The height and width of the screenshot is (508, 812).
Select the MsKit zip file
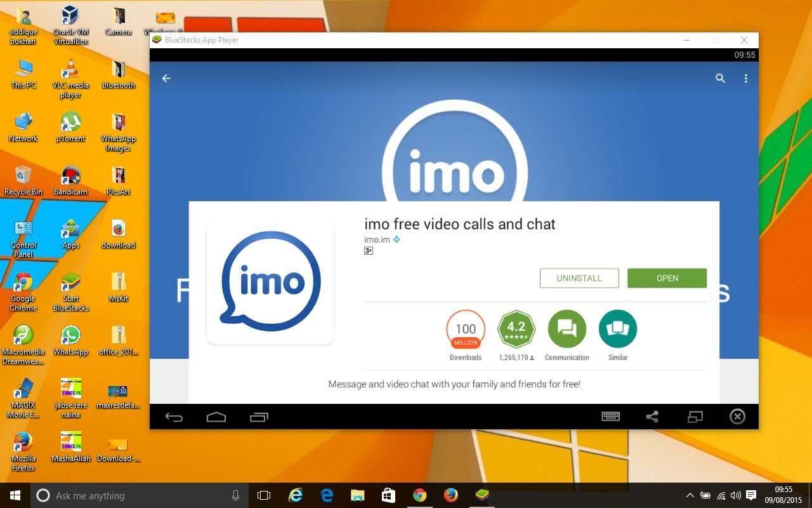(118, 287)
